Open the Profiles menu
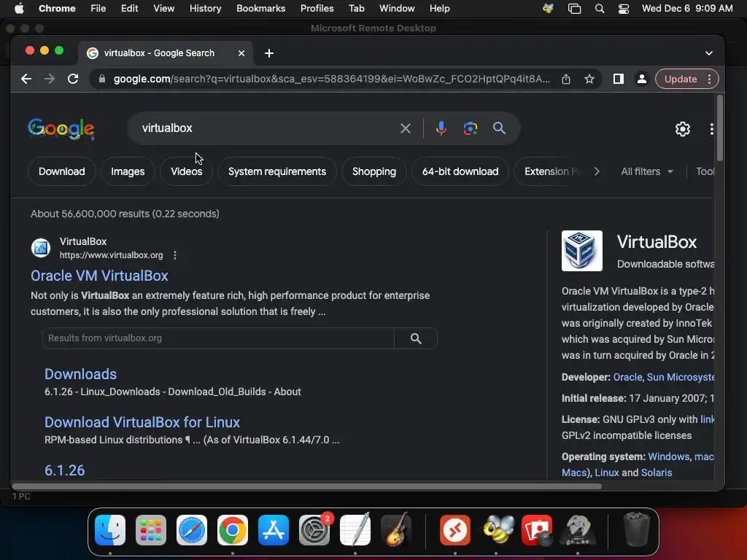Viewport: 747px width, 560px height. [x=317, y=9]
